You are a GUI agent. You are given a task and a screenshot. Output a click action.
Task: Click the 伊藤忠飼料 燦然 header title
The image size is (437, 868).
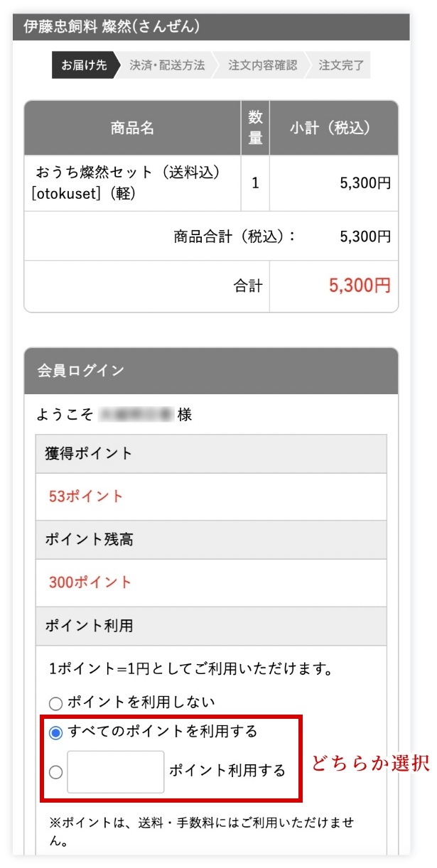tap(112, 27)
